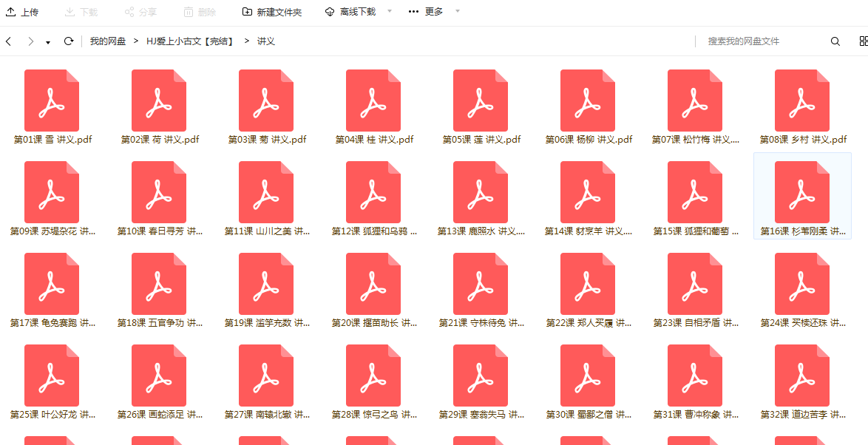Create a new folder with 新建文件夹

(272, 12)
